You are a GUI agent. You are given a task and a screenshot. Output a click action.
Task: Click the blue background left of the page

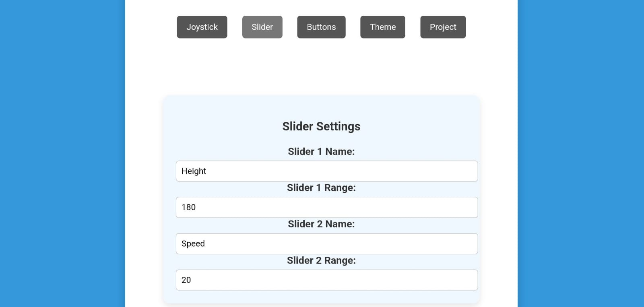(x=62, y=153)
